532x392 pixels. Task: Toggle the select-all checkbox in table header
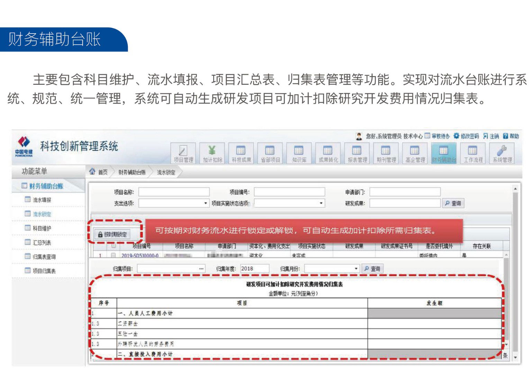point(114,246)
